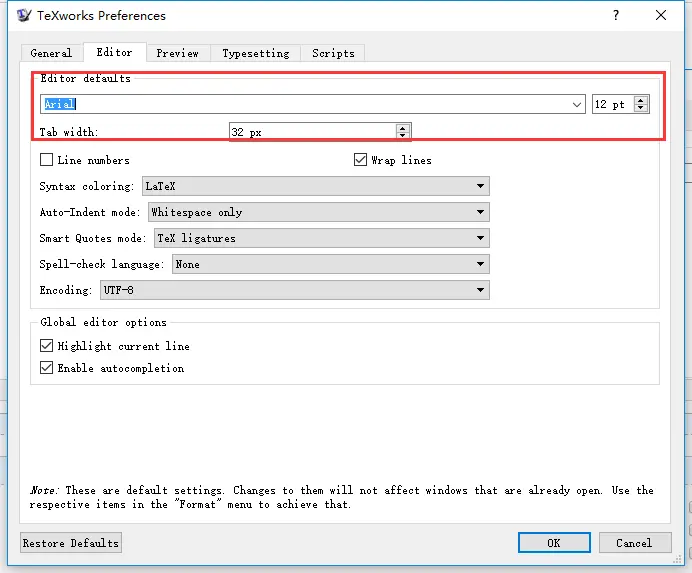
Task: Enable the Line numbers checkbox
Action: coord(46,160)
